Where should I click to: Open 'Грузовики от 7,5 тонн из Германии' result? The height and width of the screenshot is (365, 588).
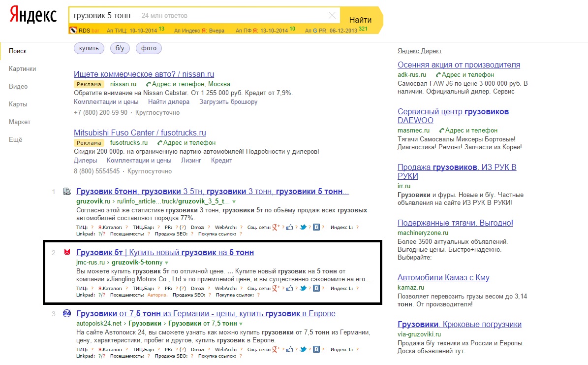[x=206, y=314]
